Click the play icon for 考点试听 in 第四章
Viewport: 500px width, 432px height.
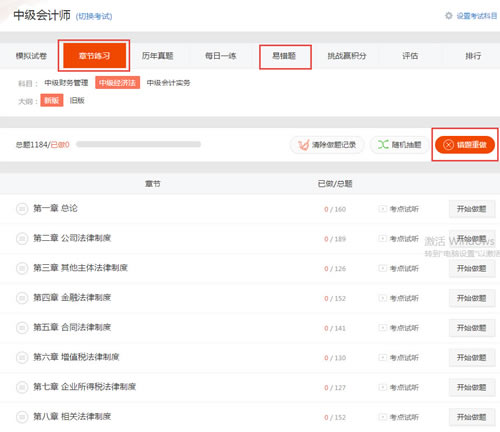[383, 298]
